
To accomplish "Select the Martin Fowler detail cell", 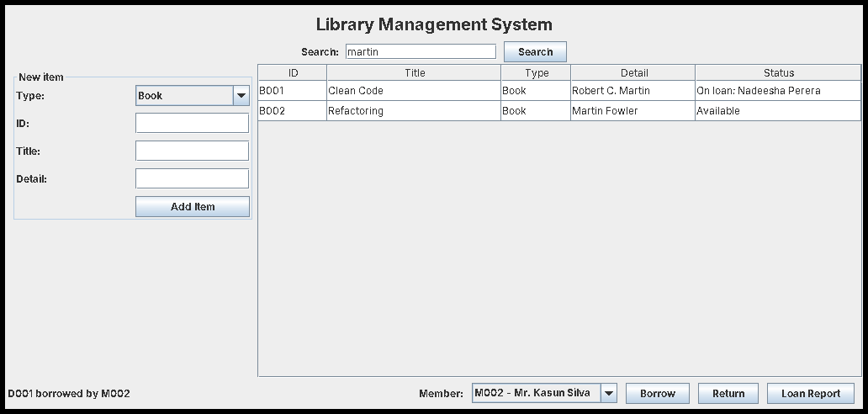I will click(633, 111).
